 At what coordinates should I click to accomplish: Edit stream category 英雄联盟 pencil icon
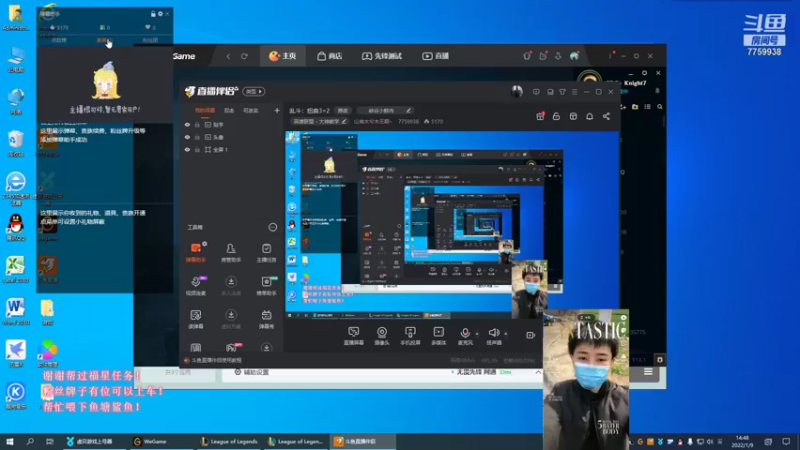point(344,121)
